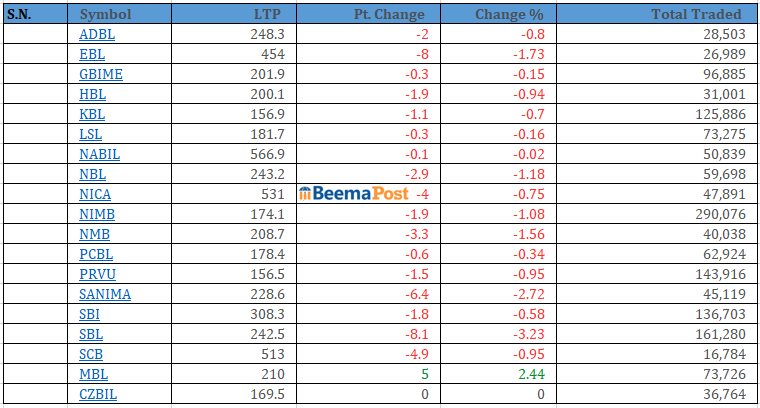
Task: Open the SCB symbol link
Action: point(91,354)
